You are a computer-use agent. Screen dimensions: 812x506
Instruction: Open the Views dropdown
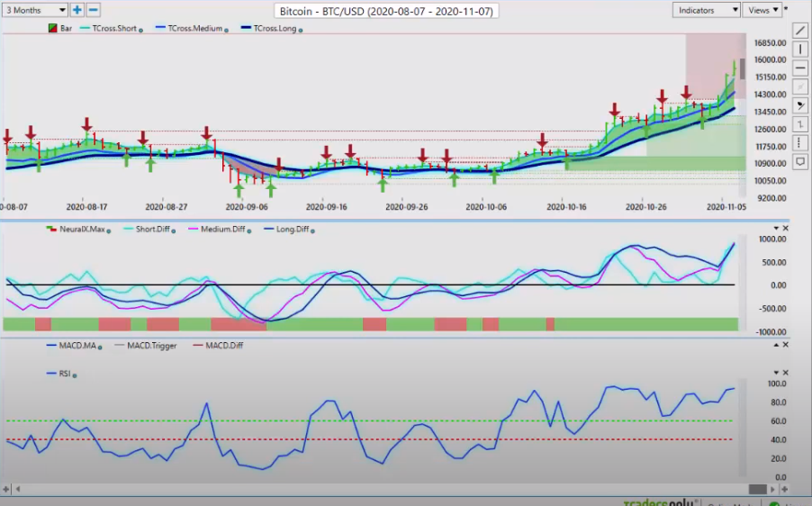762,10
